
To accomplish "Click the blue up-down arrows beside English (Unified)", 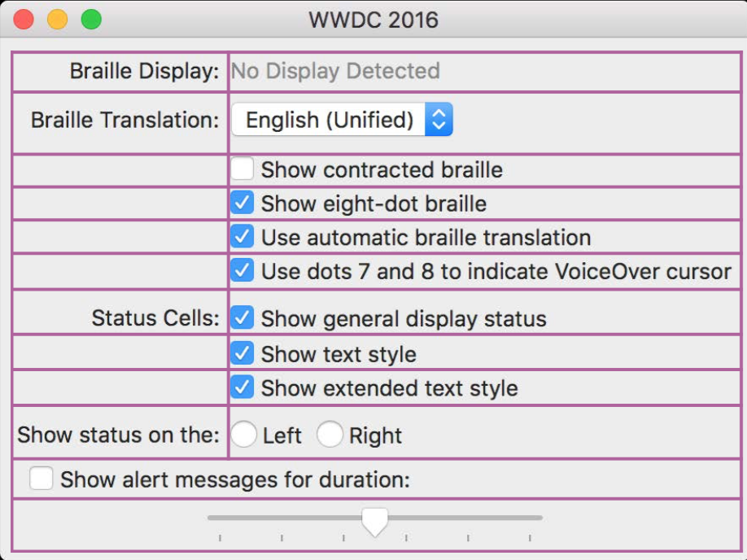I will (x=439, y=119).
